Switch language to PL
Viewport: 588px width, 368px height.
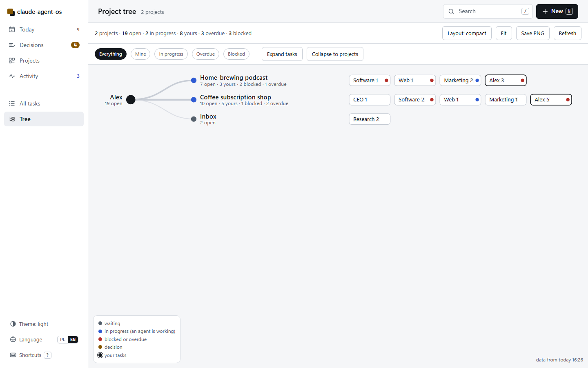pos(62,339)
